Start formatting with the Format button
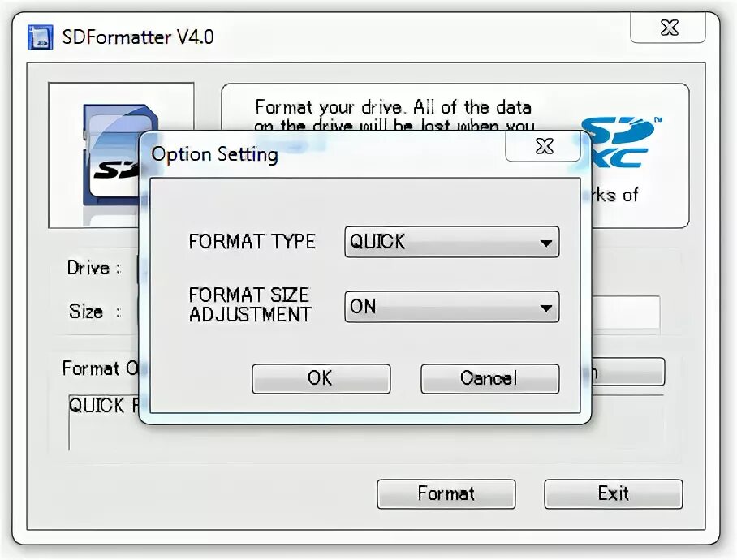Image resolution: width=737 pixels, height=560 pixels. [446, 494]
